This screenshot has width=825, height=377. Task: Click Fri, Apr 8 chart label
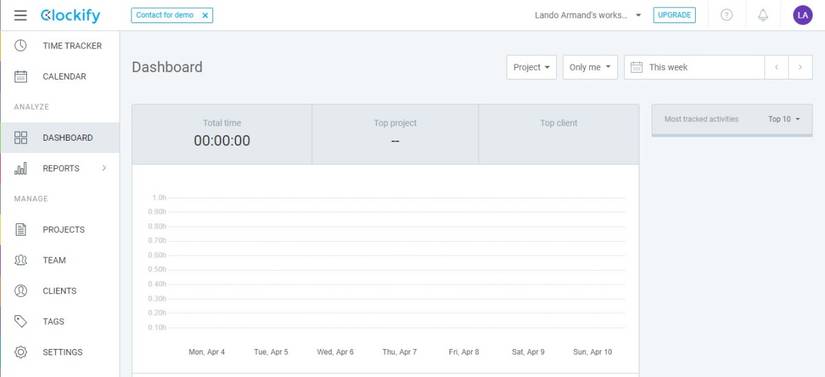point(464,352)
